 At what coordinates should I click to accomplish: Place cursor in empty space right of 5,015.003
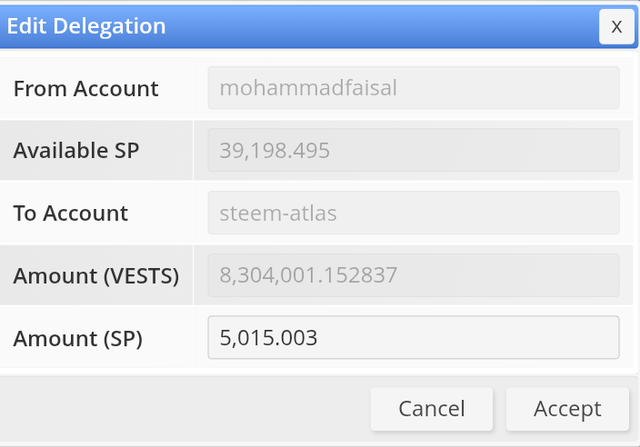[x=480, y=338]
